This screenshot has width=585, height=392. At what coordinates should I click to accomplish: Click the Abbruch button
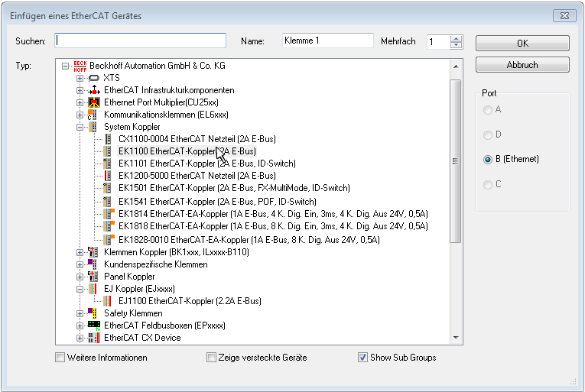[x=522, y=65]
